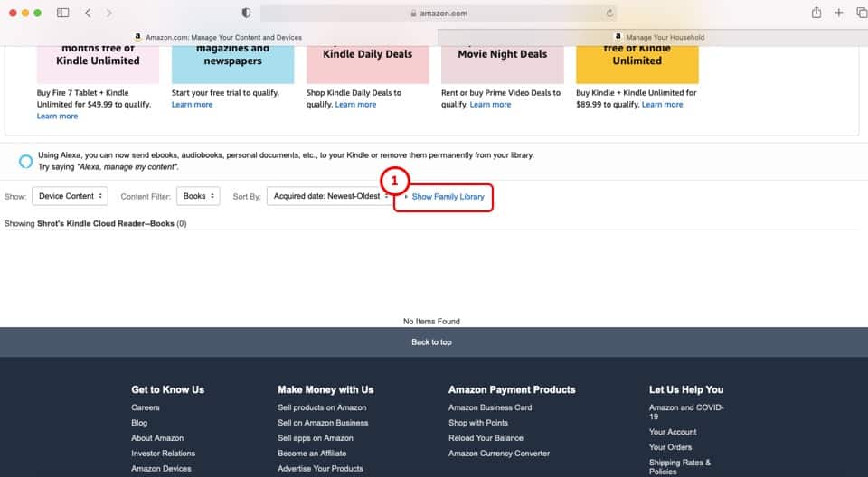Open Amazon and COVID-19 link

(x=686, y=412)
